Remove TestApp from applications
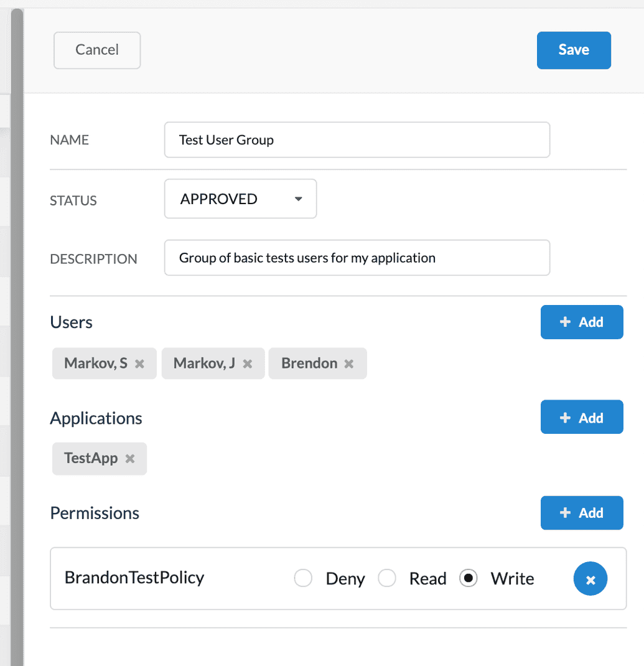Viewport: 644px width, 666px height. [130, 459]
